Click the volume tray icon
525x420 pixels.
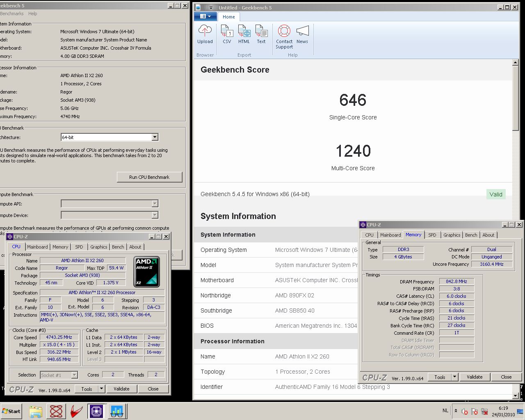point(465,411)
